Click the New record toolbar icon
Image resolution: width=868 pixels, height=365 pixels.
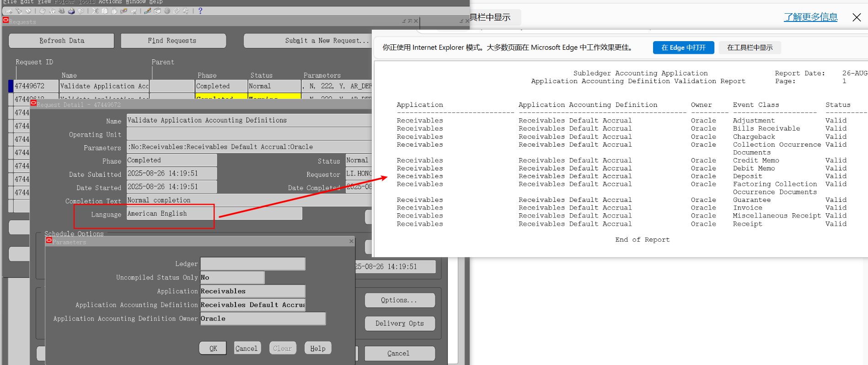click(x=9, y=11)
